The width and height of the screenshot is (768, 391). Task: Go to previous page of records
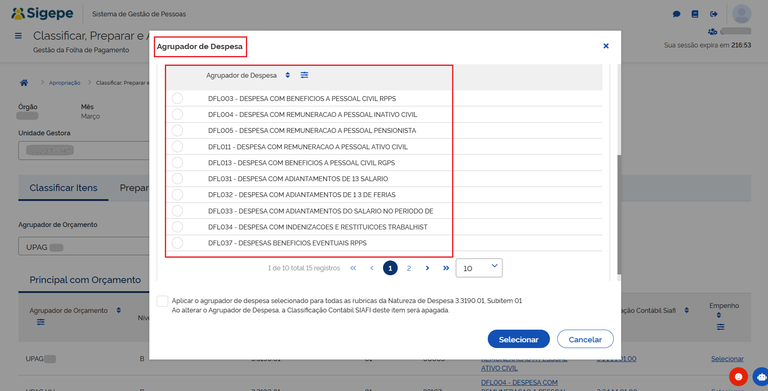pos(372,268)
